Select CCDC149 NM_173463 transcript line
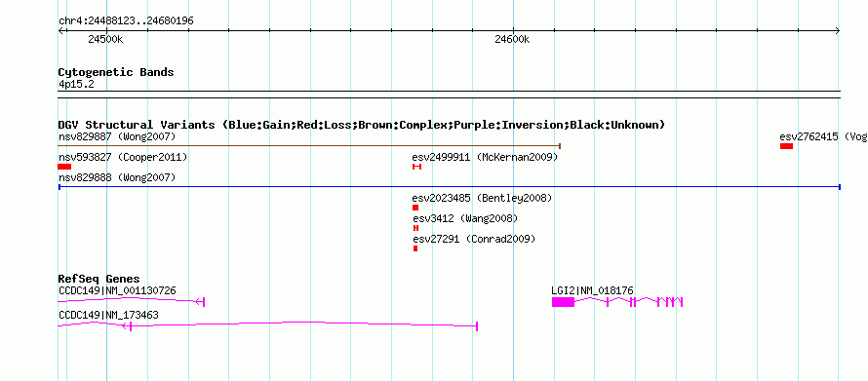The width and height of the screenshot is (868, 381). click(267, 325)
